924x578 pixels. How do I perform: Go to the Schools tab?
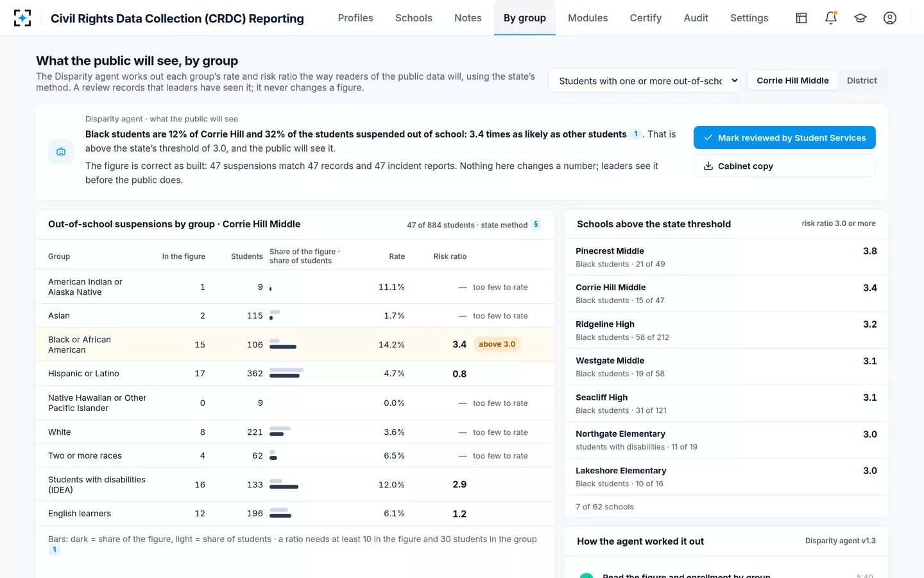pos(414,18)
